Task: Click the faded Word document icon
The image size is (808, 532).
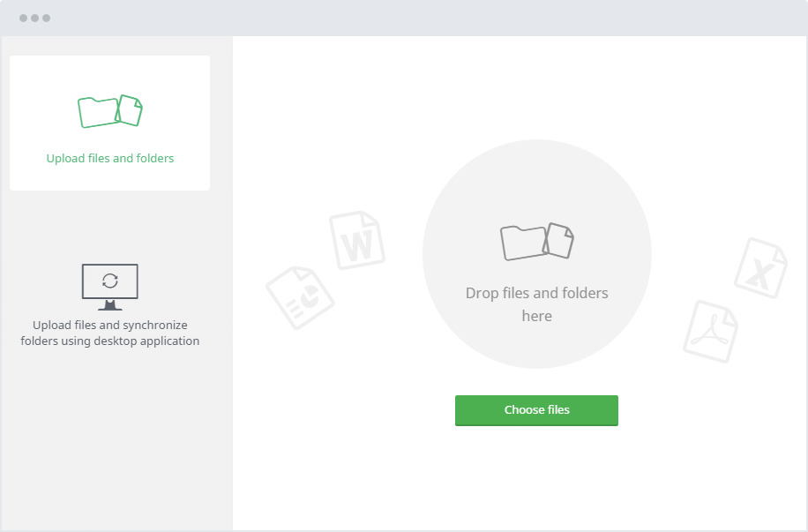Action: [357, 239]
